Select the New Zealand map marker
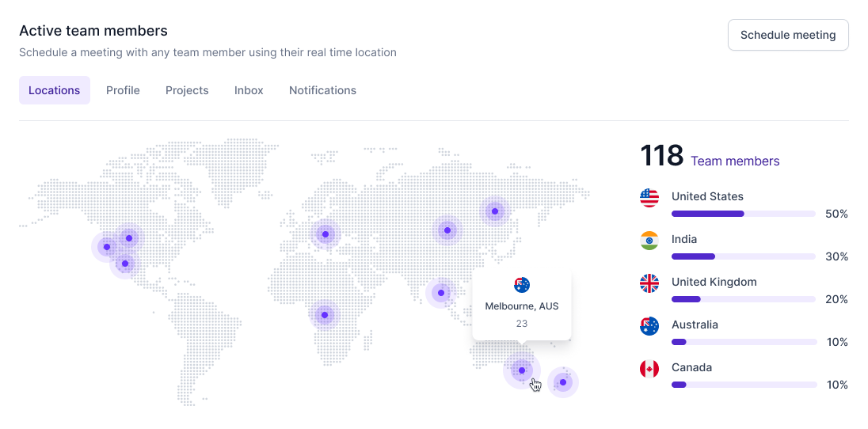The image size is (868, 429). (563, 382)
